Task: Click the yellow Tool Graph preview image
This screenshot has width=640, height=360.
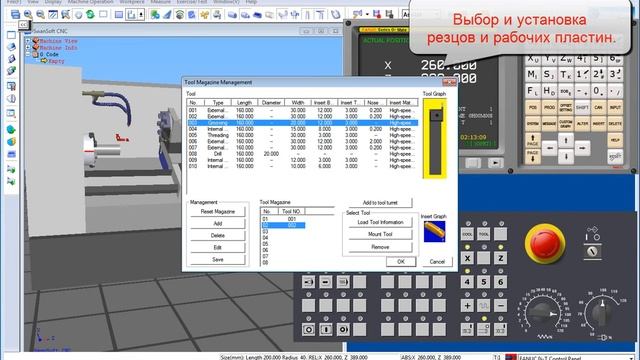Action: pos(435,139)
